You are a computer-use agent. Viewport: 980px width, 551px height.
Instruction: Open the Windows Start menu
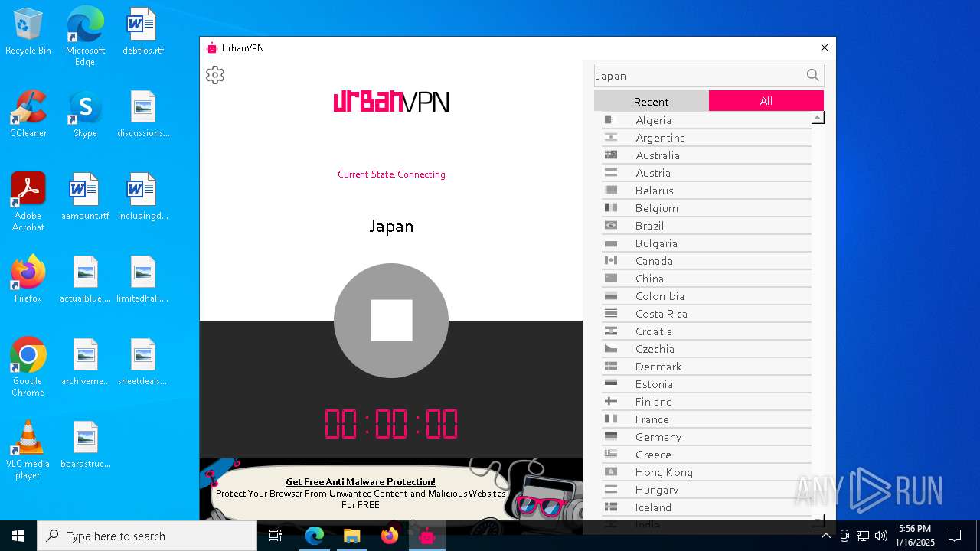tap(18, 536)
